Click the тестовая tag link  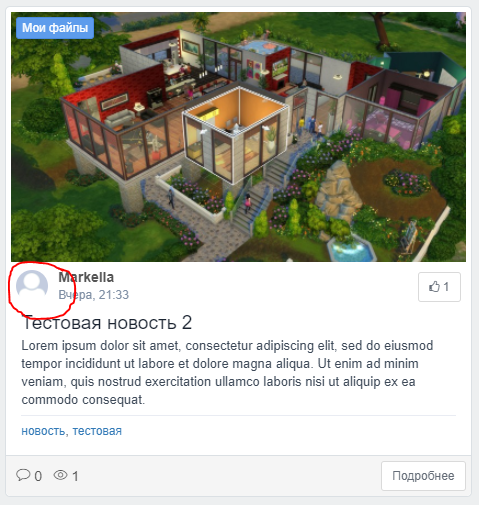pos(97,431)
